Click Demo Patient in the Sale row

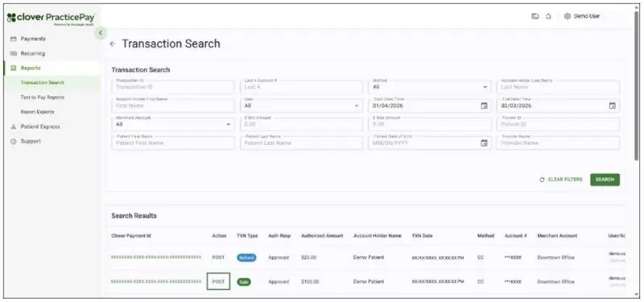click(369, 282)
